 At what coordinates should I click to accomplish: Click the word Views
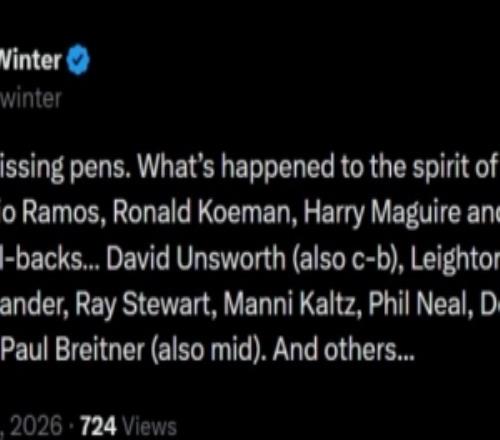[149, 426]
